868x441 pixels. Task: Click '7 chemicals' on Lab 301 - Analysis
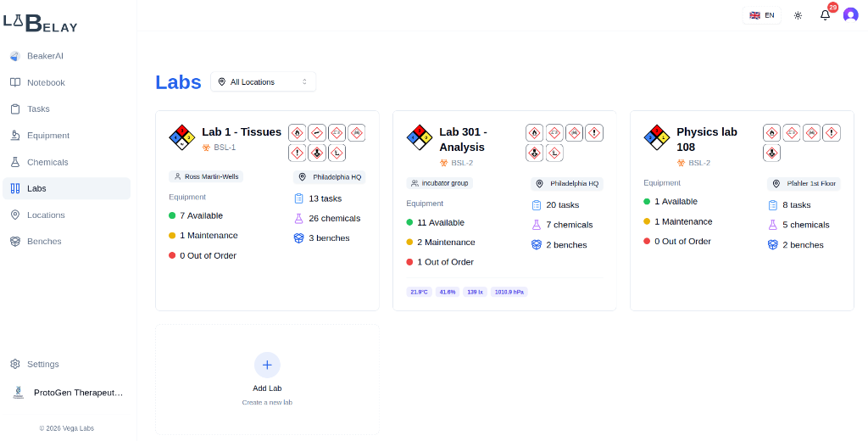[x=569, y=225]
